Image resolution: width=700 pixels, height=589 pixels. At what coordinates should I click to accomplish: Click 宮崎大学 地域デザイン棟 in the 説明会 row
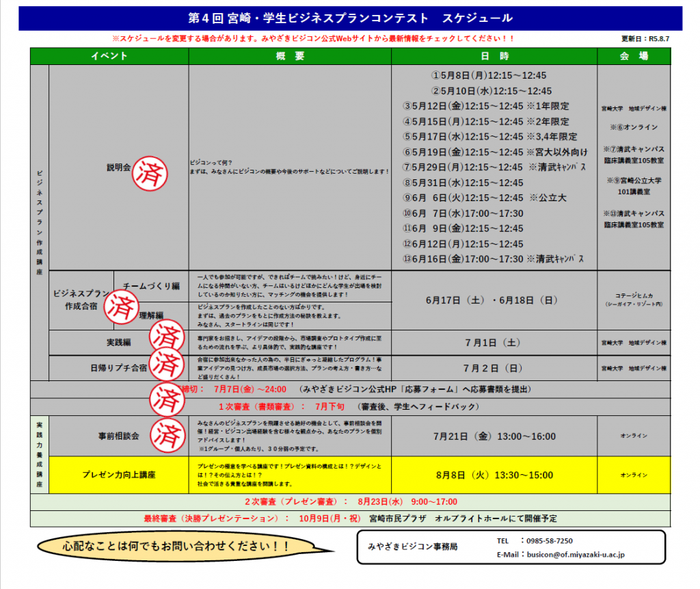tap(634, 109)
